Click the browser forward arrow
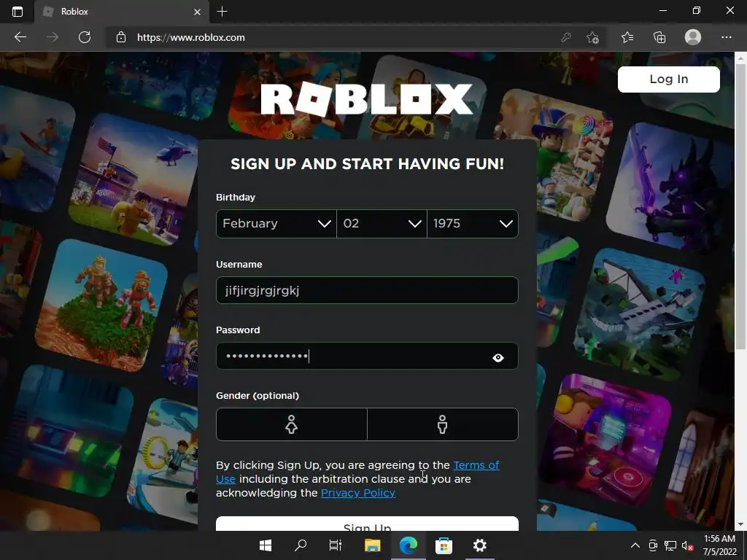This screenshot has width=747, height=560. pos(53,37)
